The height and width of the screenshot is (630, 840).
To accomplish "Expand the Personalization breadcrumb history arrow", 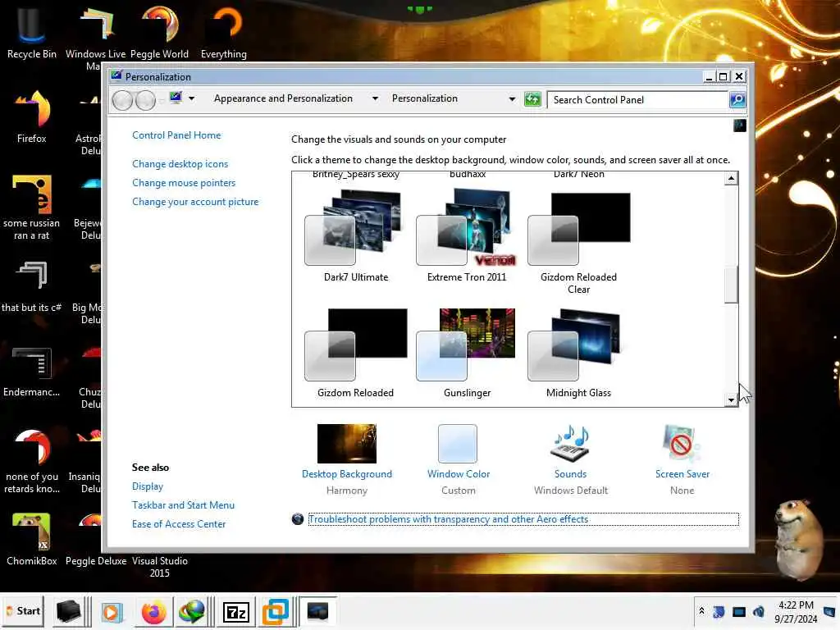I will [x=512, y=99].
